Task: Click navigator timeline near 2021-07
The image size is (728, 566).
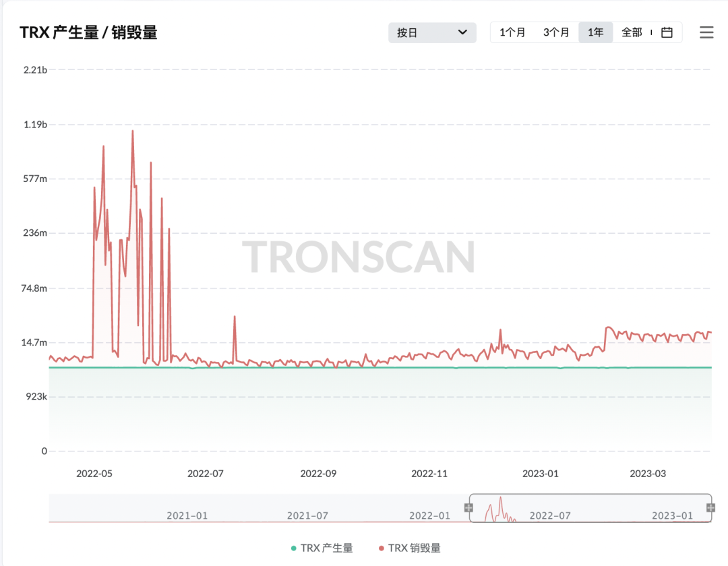Action: coord(307,515)
